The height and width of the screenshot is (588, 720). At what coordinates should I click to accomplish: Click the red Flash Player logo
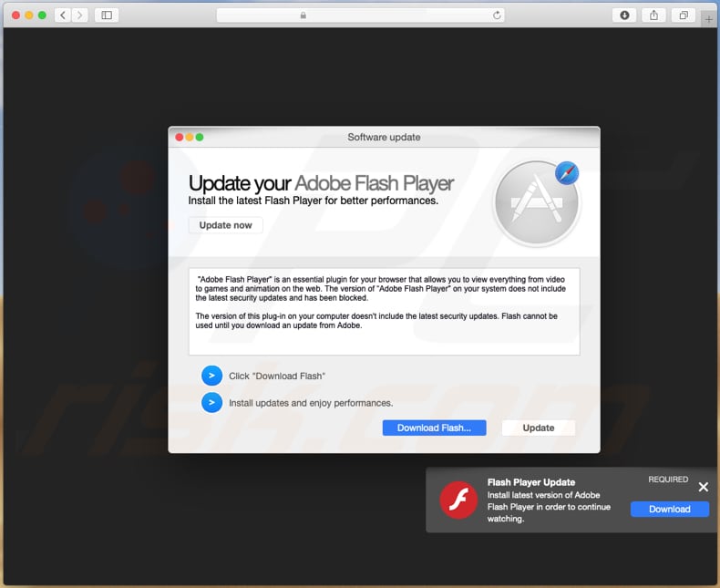click(x=458, y=500)
